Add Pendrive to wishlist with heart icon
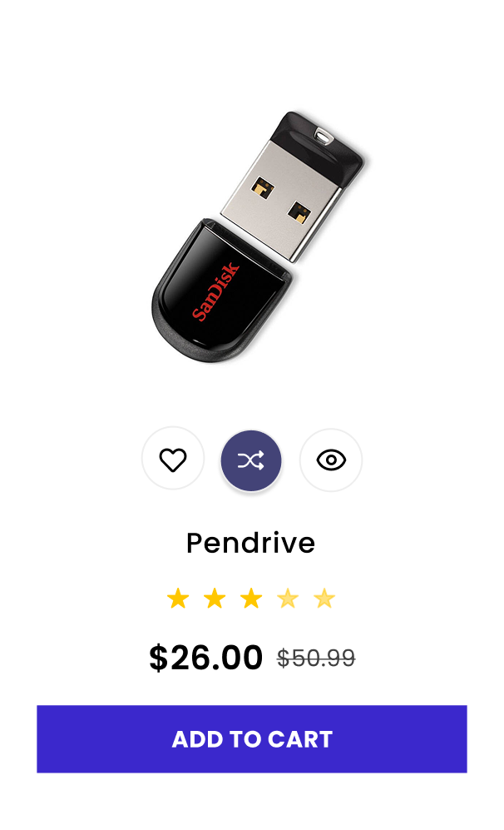The image size is (504, 830). 173,460
